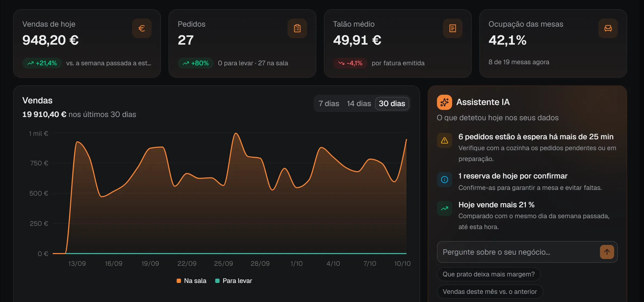Click the 13/09 x-axis date label
This screenshot has width=644, height=302.
tap(77, 264)
